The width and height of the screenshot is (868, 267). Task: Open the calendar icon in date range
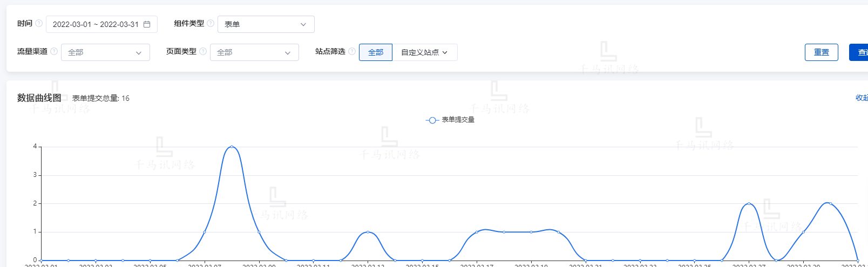click(147, 24)
